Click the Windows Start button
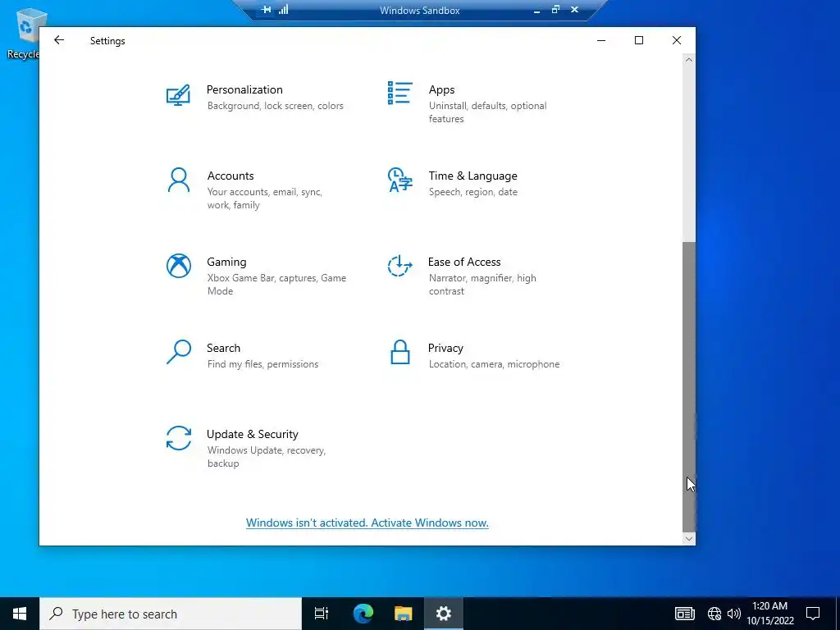 (20, 614)
